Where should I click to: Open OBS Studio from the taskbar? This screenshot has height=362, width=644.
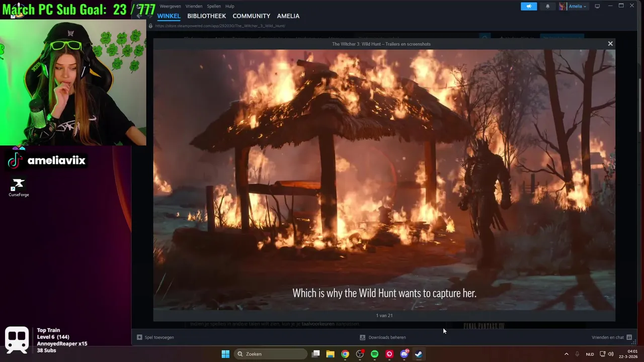360,354
